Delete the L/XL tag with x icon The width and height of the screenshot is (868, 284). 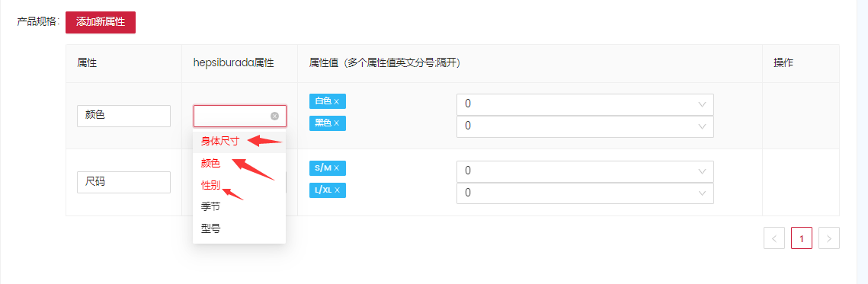[x=336, y=190]
